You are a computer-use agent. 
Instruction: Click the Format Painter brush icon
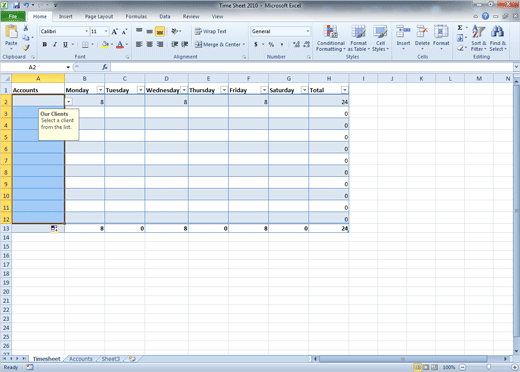click(26, 48)
